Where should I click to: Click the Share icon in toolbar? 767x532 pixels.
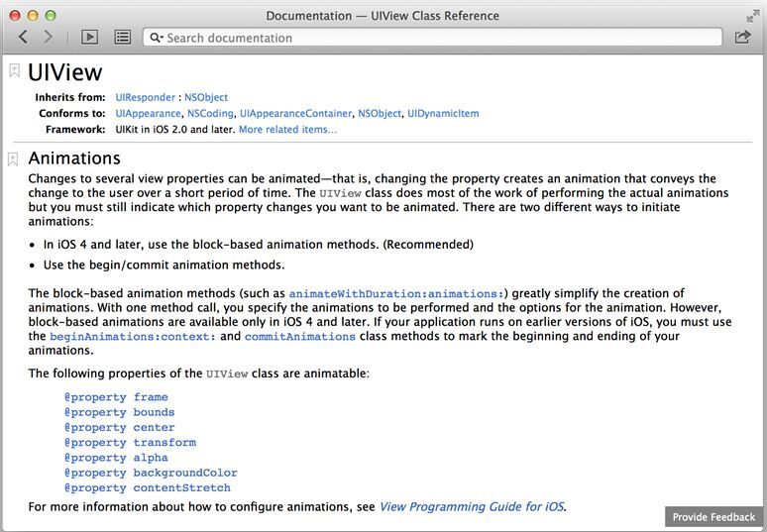[742, 37]
